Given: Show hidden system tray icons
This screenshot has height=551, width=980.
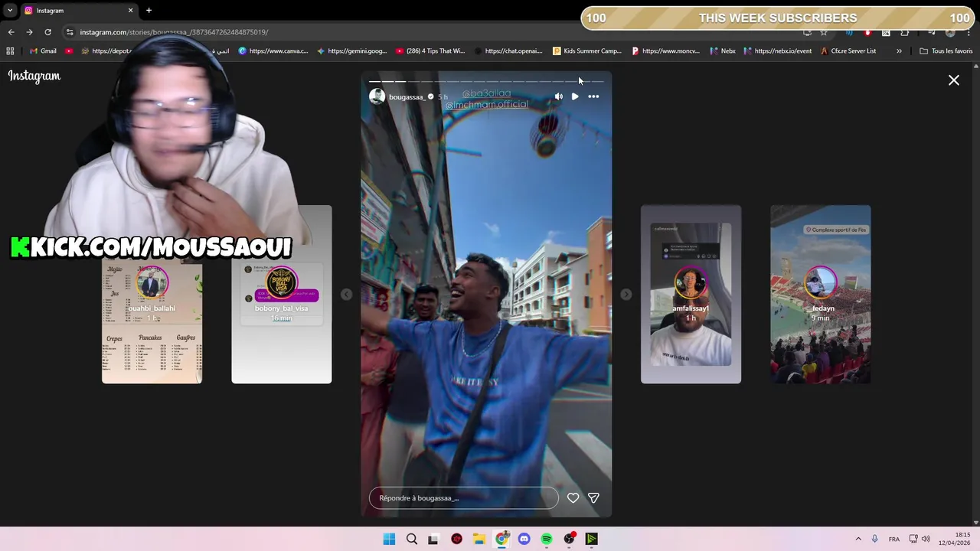Looking at the screenshot, I should point(858,539).
